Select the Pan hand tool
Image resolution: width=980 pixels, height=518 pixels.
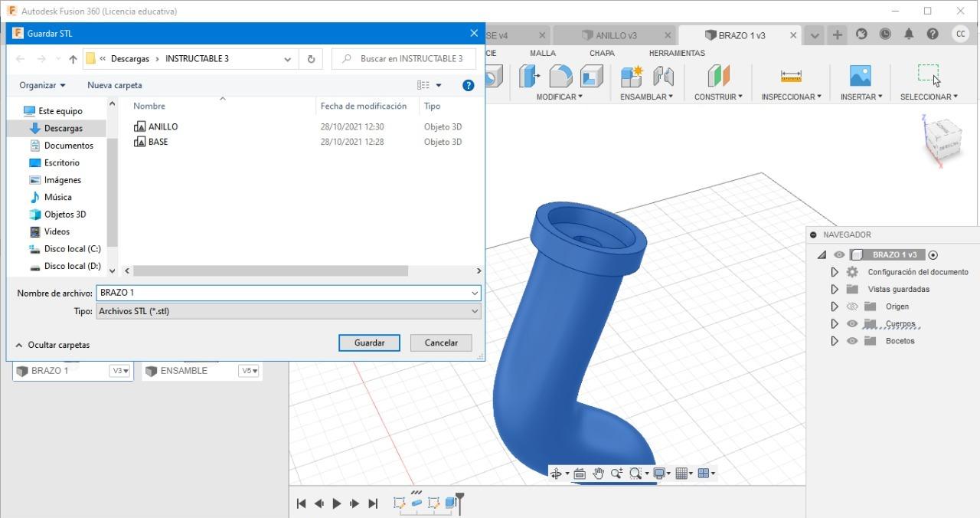598,474
